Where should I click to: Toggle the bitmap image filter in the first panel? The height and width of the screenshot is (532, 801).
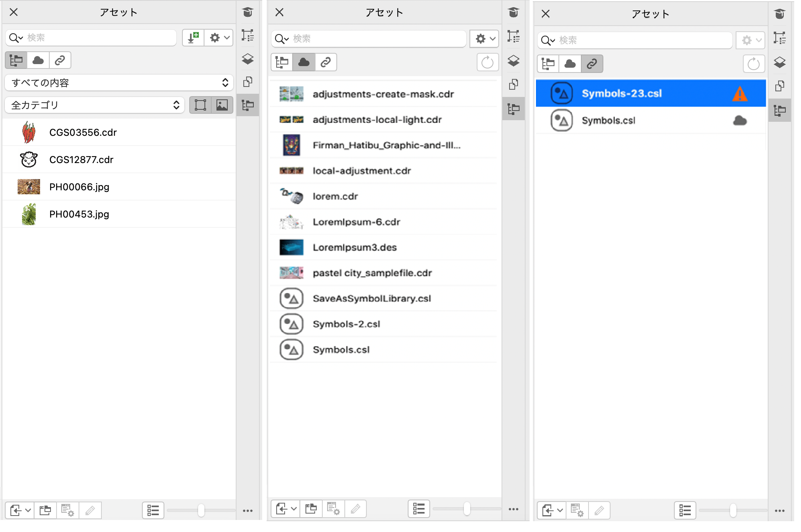click(222, 105)
